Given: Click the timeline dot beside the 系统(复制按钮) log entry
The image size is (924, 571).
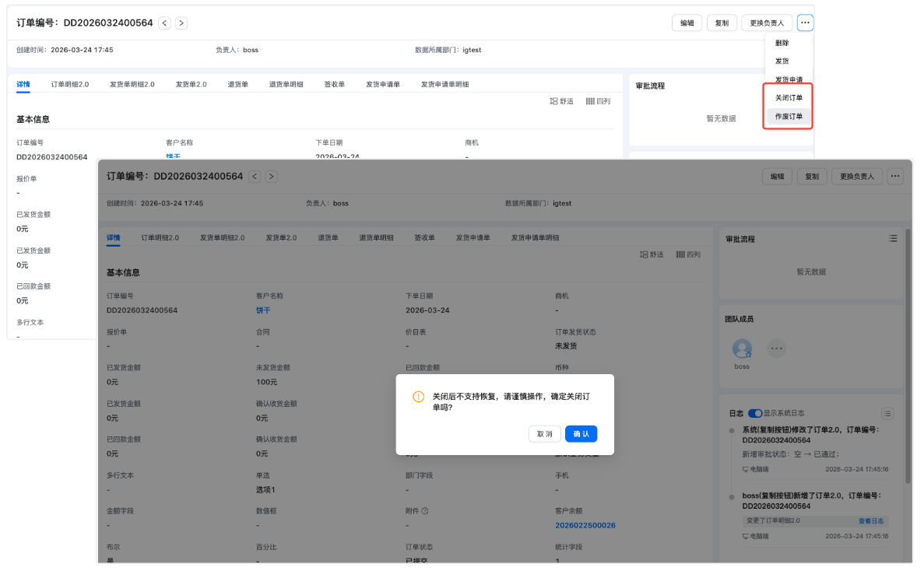Looking at the screenshot, I should (732, 430).
